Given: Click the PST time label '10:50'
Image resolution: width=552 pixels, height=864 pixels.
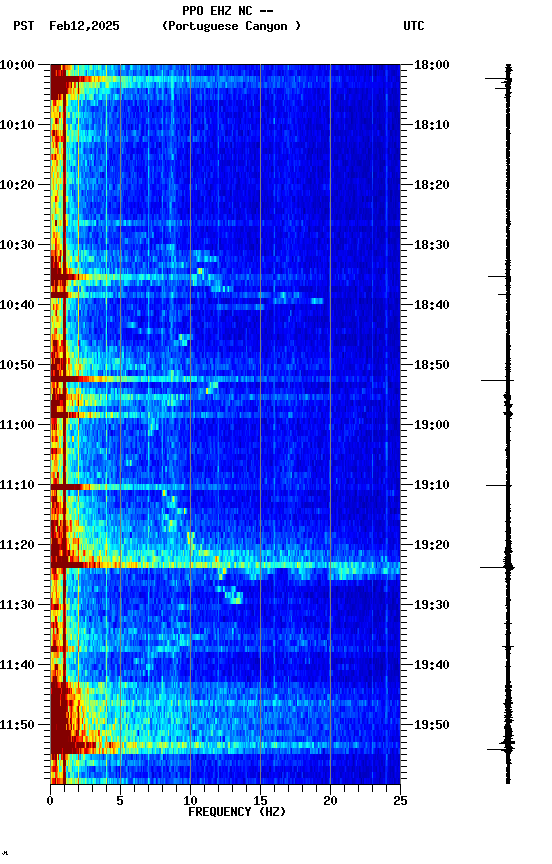Looking at the screenshot, I should click(17, 365).
